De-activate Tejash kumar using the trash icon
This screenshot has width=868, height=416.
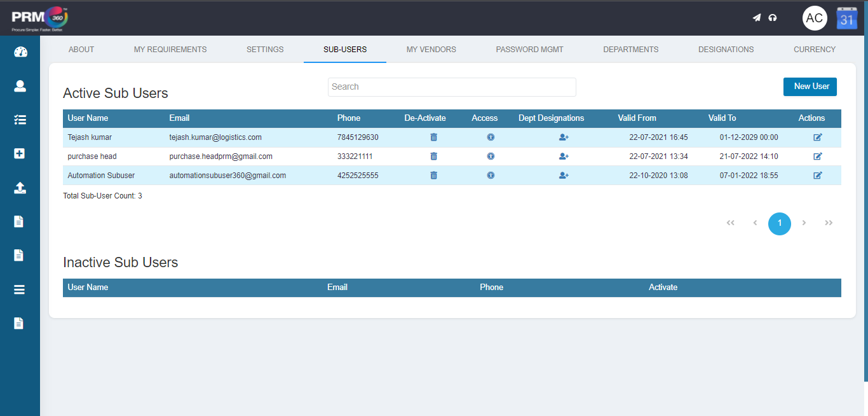pyautogui.click(x=433, y=137)
